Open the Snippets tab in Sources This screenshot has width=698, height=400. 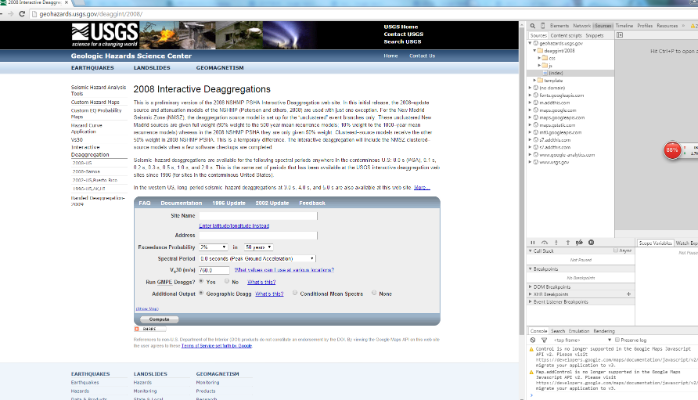(594, 35)
